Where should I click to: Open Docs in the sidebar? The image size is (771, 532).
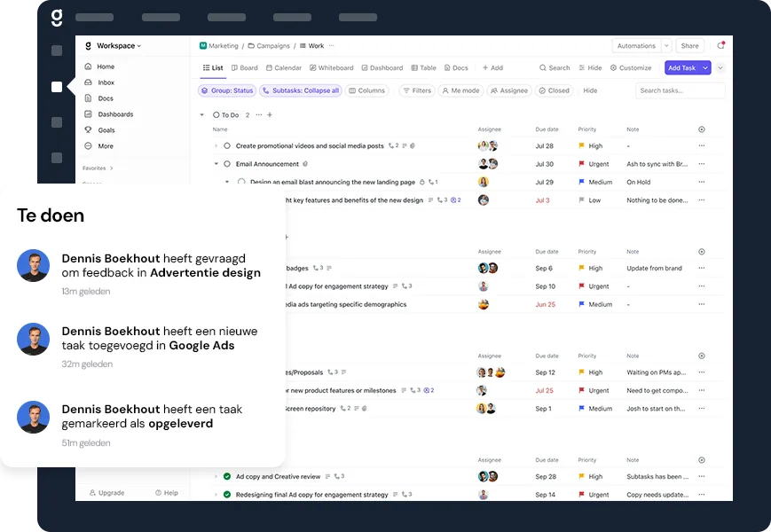99,98
